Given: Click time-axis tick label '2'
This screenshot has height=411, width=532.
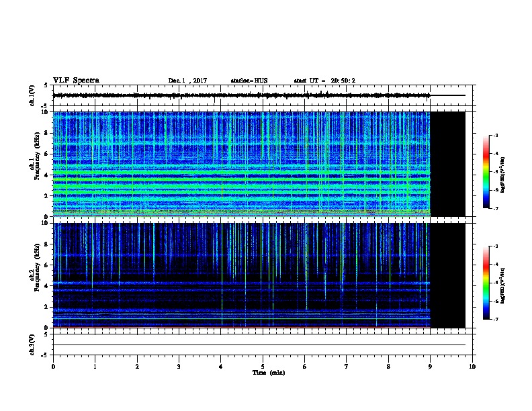Looking at the screenshot, I should (137, 366).
